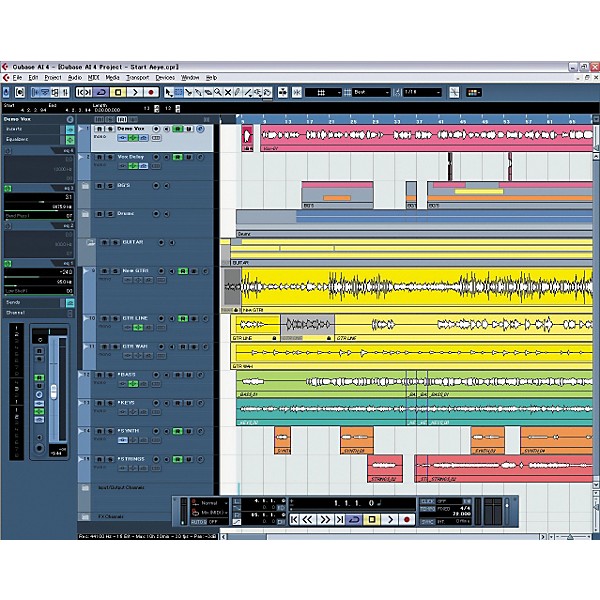Select the Mute X tool

[x=228, y=92]
